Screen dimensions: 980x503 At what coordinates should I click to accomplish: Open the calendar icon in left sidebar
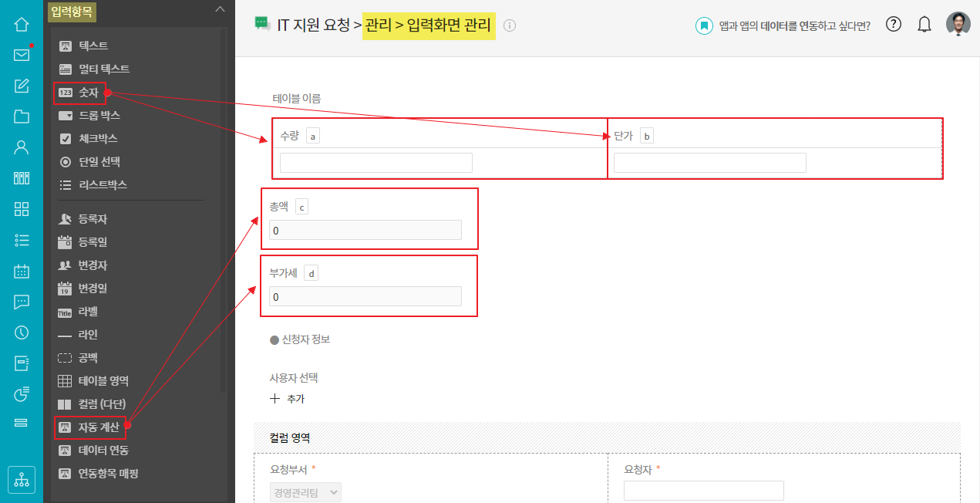click(x=22, y=271)
